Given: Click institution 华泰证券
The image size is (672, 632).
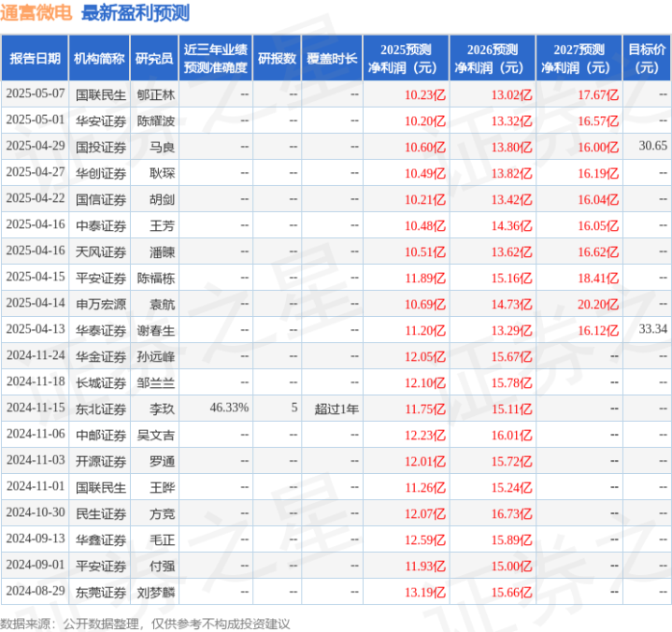Looking at the screenshot, I should (101, 331).
